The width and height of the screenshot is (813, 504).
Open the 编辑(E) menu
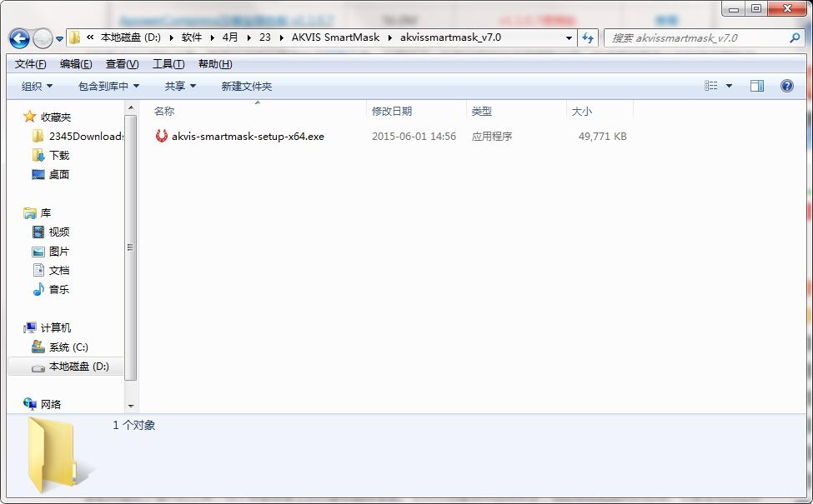coord(76,63)
